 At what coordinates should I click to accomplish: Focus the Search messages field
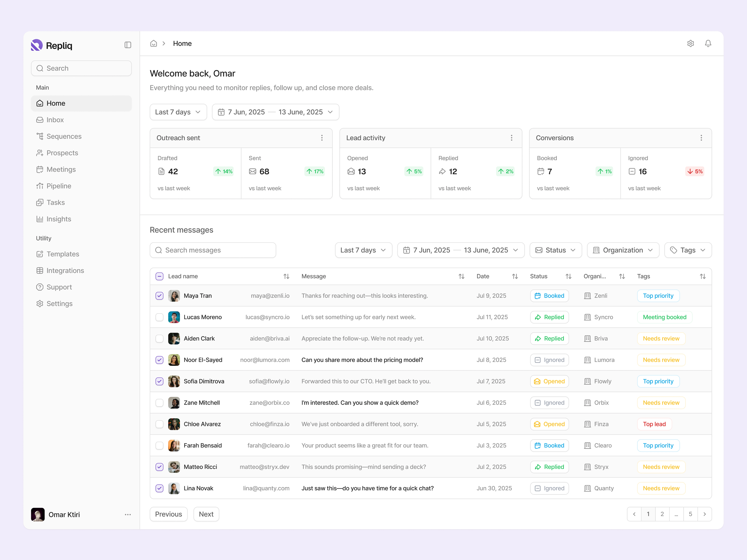point(213,250)
